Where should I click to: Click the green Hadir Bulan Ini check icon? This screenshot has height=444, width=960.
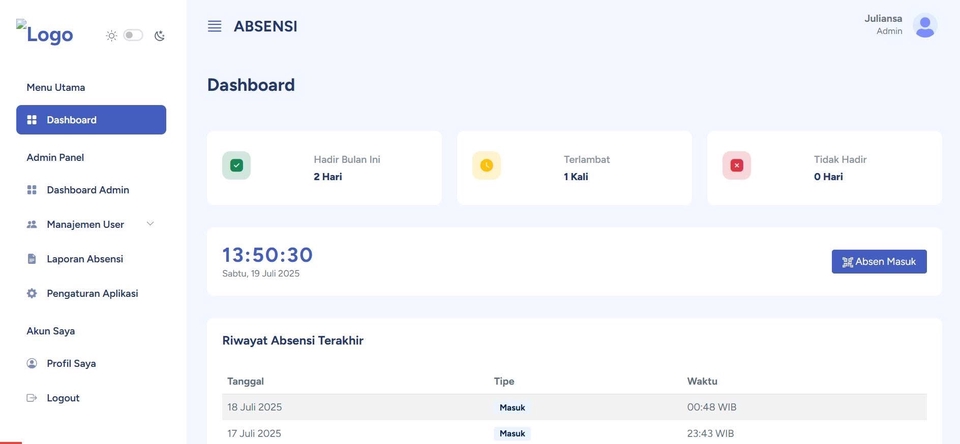[x=236, y=165]
